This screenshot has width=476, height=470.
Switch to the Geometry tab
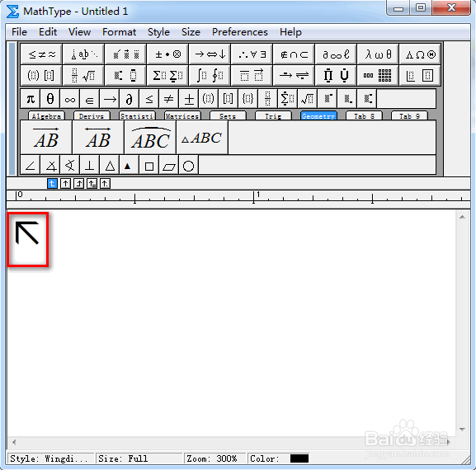pos(318,116)
